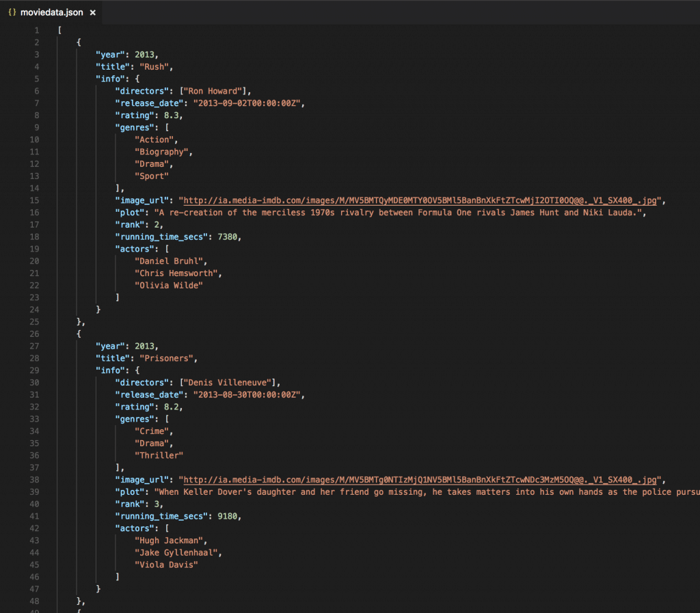
Task: Click running time value 7380
Action: (227, 237)
